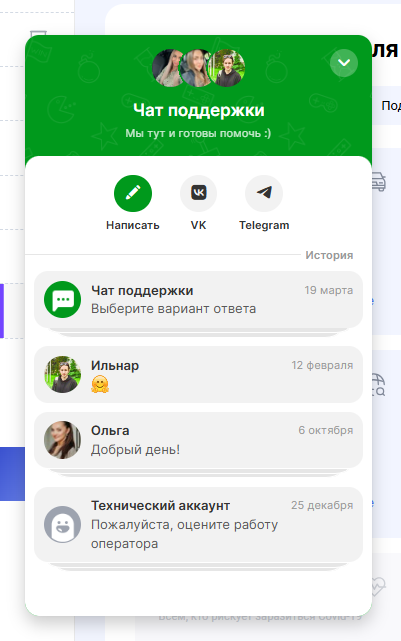Click Ольга's profile picture
The height and width of the screenshot is (641, 401).
click(63, 440)
